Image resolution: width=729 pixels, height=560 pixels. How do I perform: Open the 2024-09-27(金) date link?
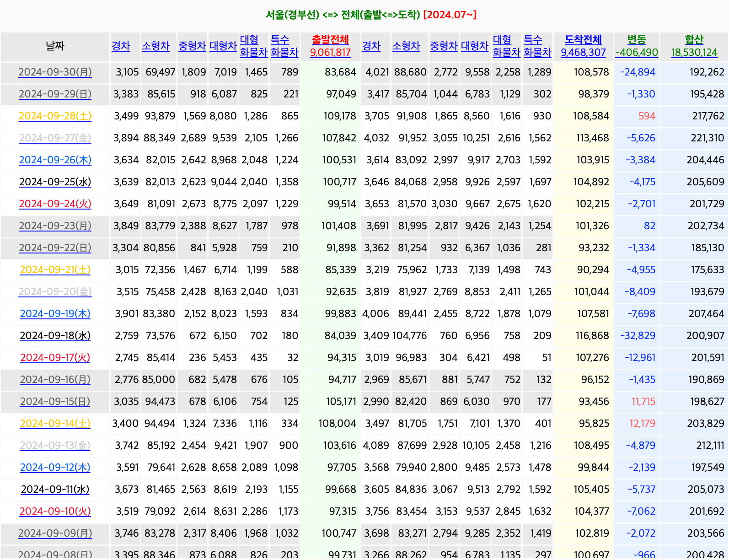(55, 138)
